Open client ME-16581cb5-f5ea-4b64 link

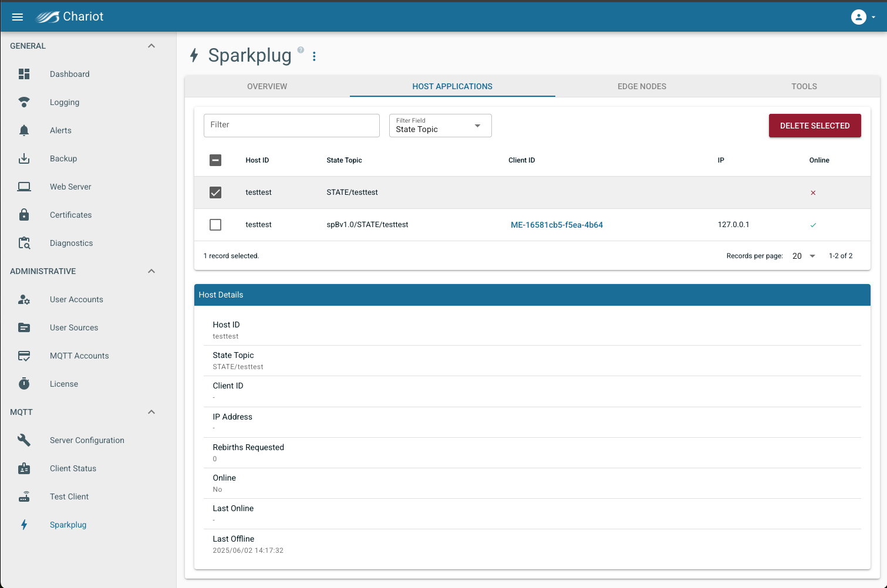(x=557, y=225)
